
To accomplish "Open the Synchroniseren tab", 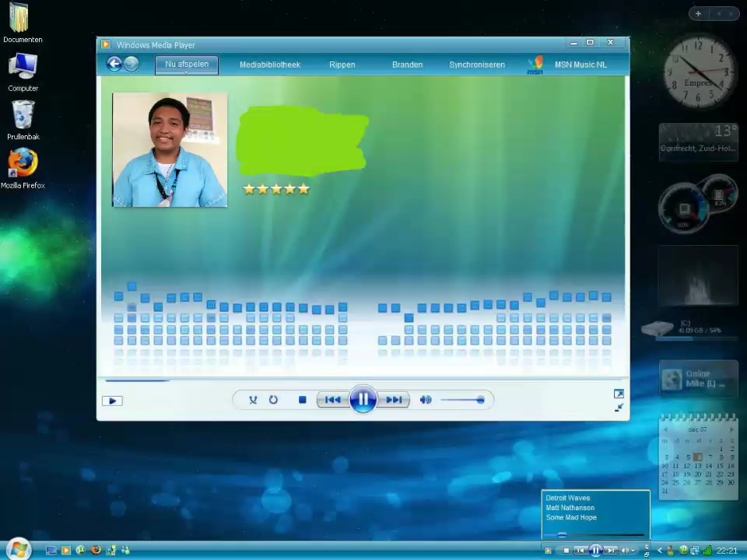I will (476, 65).
